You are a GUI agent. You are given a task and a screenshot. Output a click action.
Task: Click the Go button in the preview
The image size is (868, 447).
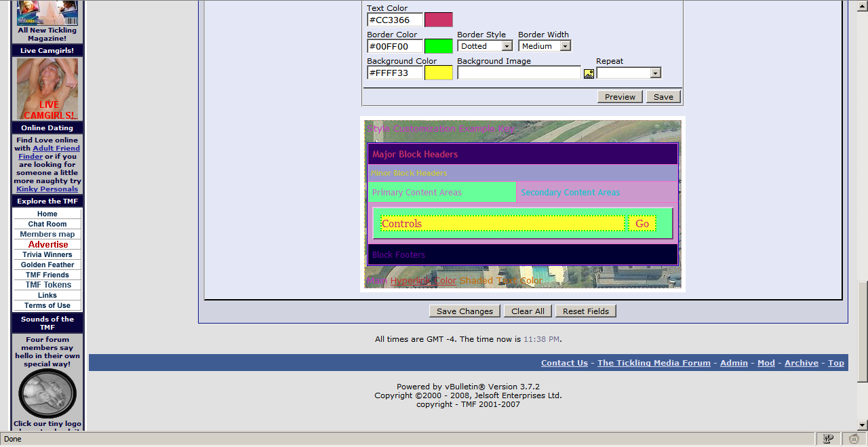(x=642, y=224)
